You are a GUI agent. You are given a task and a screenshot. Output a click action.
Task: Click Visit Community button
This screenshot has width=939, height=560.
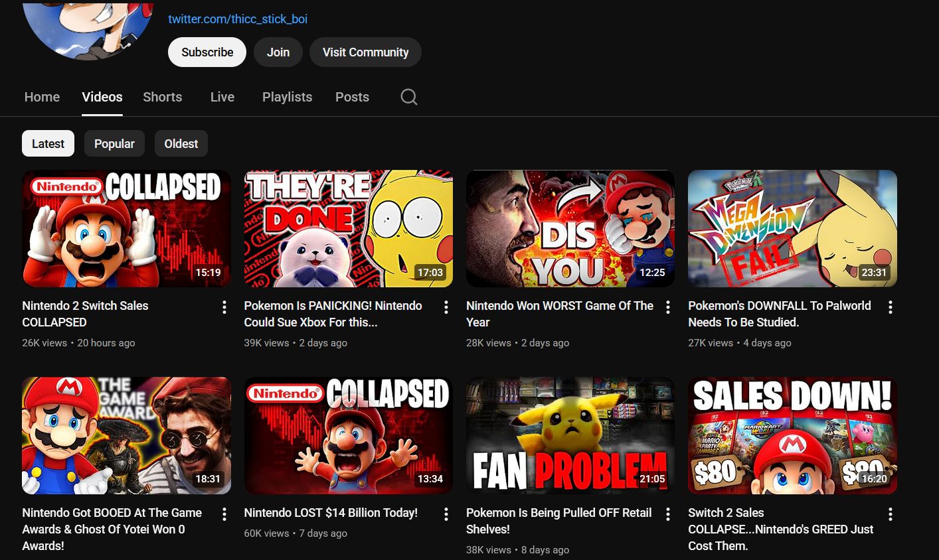365,52
